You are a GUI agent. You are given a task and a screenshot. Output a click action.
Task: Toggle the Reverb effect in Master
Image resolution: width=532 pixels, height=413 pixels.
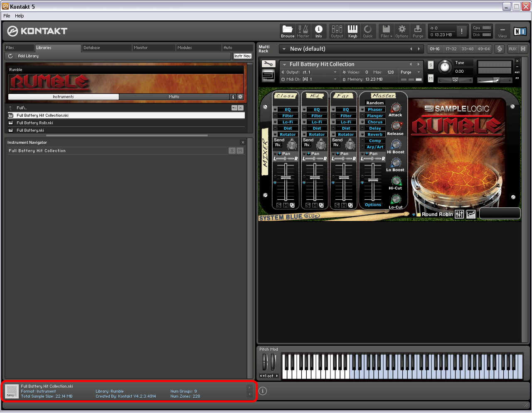[x=375, y=135]
